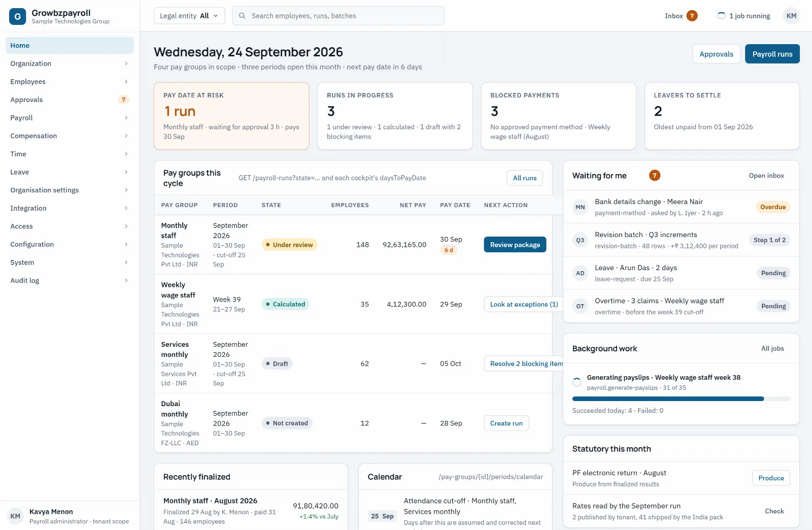Click the Approvals button in the header
The height and width of the screenshot is (530, 812).
716,54
